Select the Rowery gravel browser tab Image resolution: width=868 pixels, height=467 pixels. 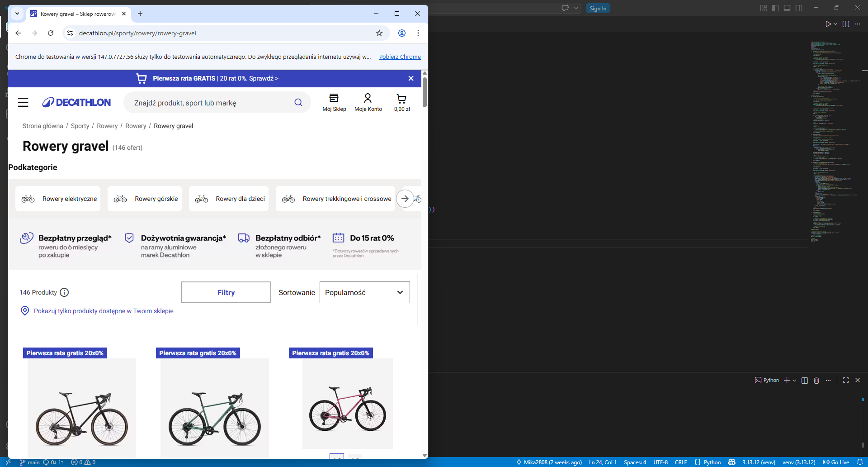(x=77, y=14)
